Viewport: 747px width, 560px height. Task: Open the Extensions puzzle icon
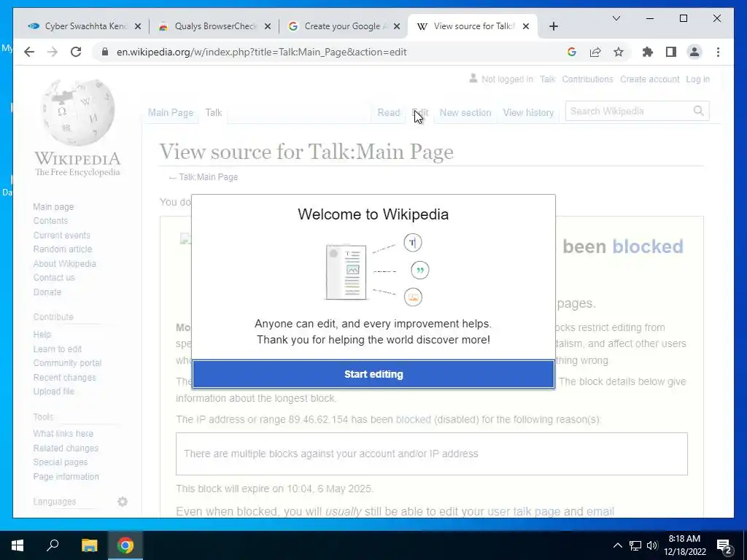coord(648,52)
